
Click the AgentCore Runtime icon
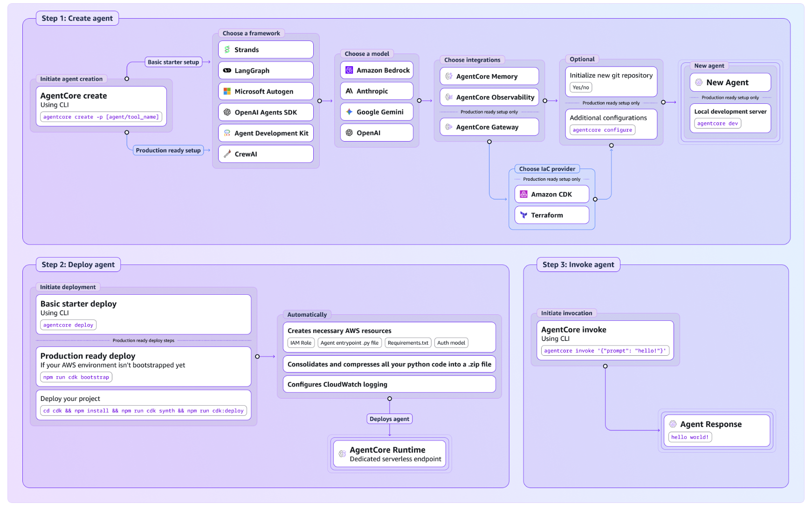pos(342,454)
